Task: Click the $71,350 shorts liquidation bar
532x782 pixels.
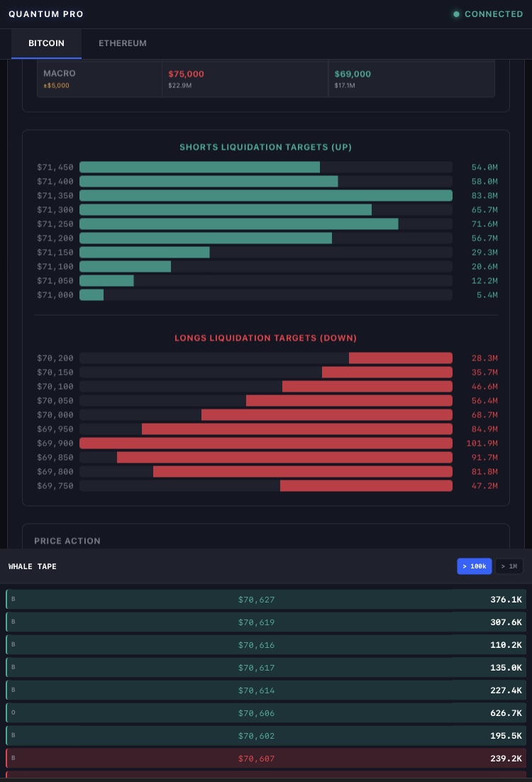Action: coord(266,196)
